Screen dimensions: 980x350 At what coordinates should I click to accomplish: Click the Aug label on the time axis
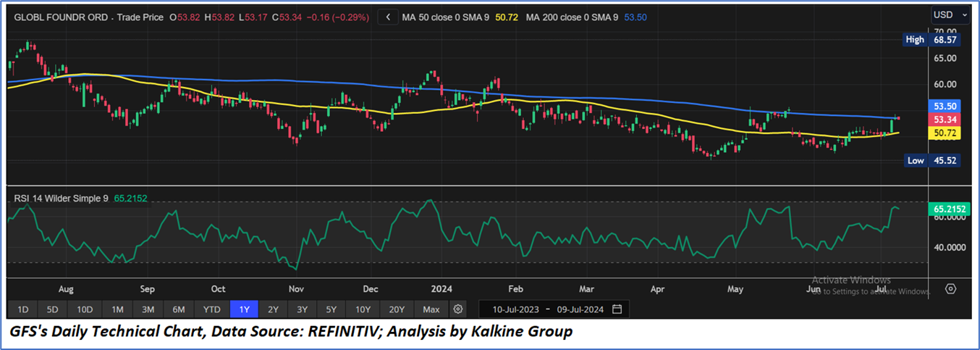click(65, 288)
